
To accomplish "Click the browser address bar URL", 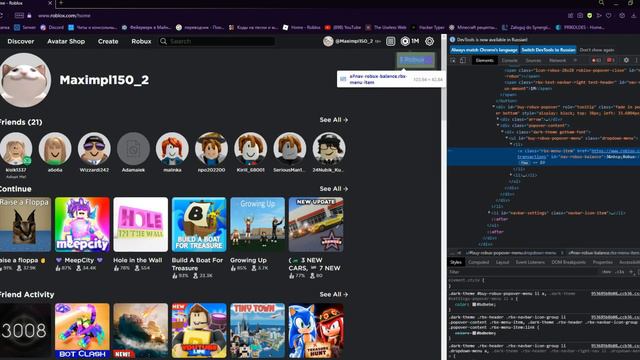I will tap(64, 16).
